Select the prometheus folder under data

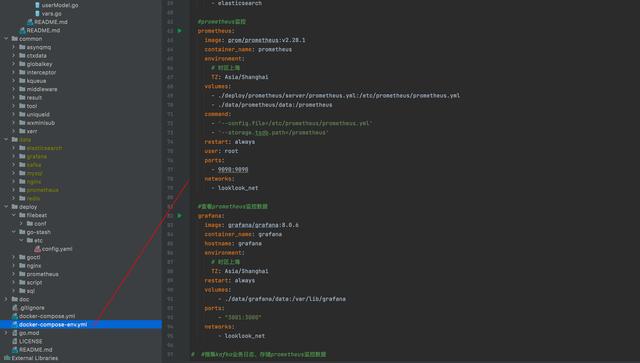[42, 190]
